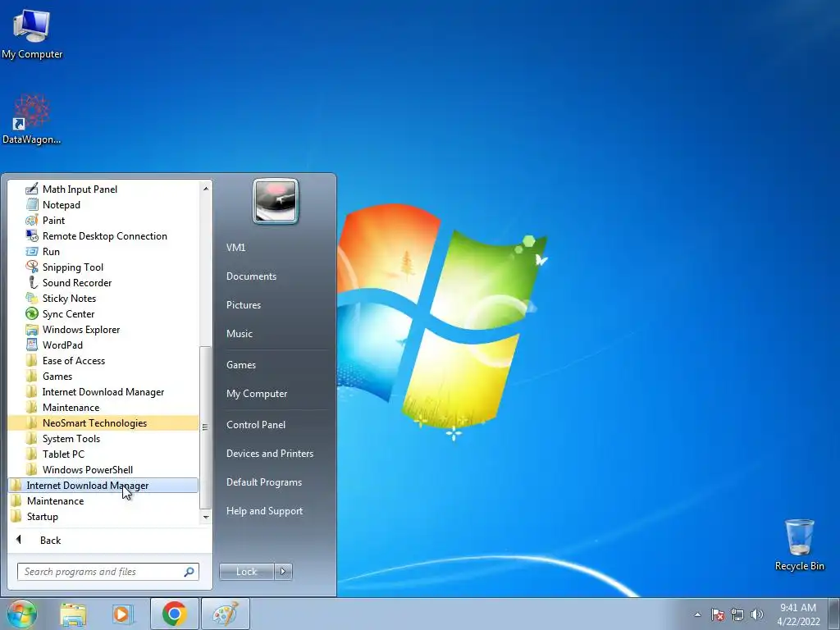Click the programs list scroll up arrow
The height and width of the screenshot is (630, 840).
click(x=206, y=188)
